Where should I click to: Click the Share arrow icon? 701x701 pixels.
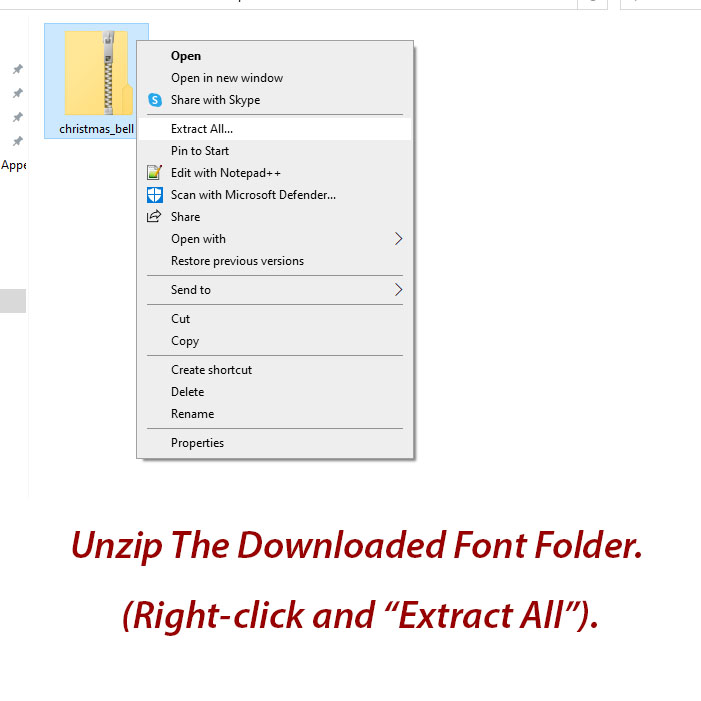(x=154, y=216)
